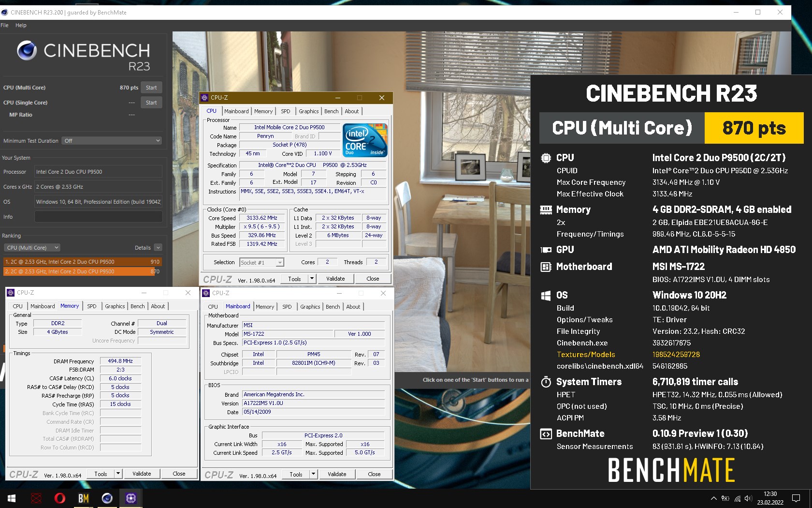Click the network icon in system tray
This screenshot has width=812, height=508.
tap(738, 498)
